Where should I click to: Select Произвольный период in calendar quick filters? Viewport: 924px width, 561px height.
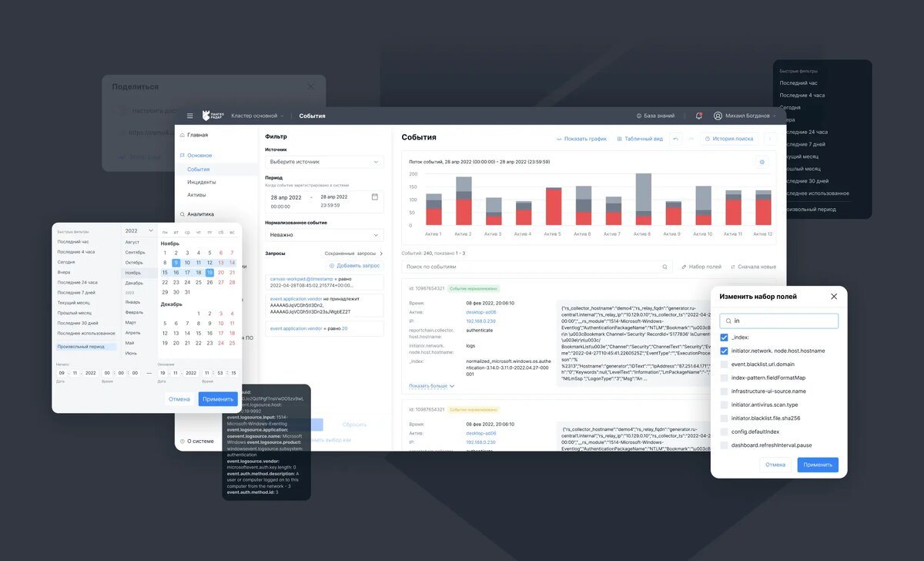(x=86, y=347)
